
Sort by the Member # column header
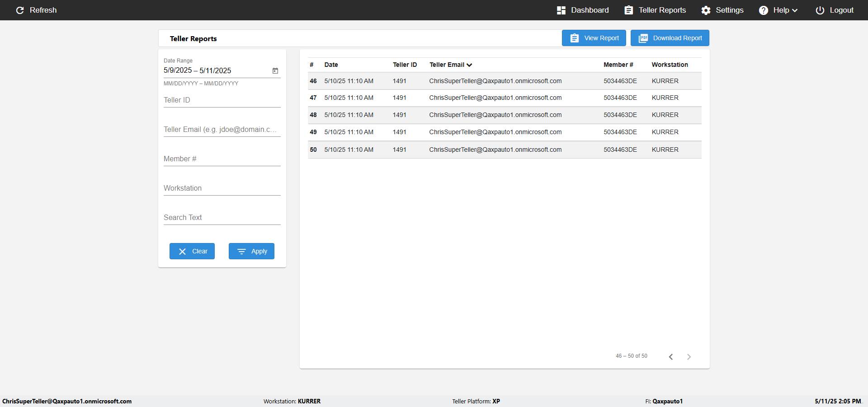618,65
